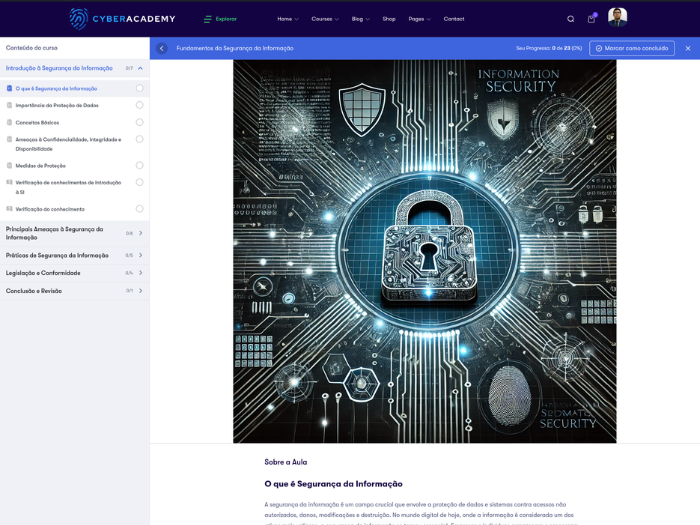Click the Information Security lesson image
Screen dimensions: 700x525
(x=424, y=251)
